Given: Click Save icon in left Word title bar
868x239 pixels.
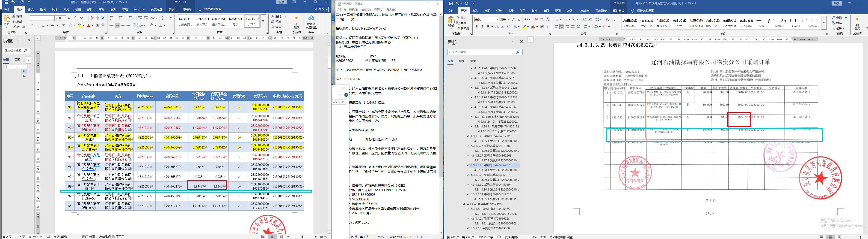Looking at the screenshot, I should [x=6, y=2].
